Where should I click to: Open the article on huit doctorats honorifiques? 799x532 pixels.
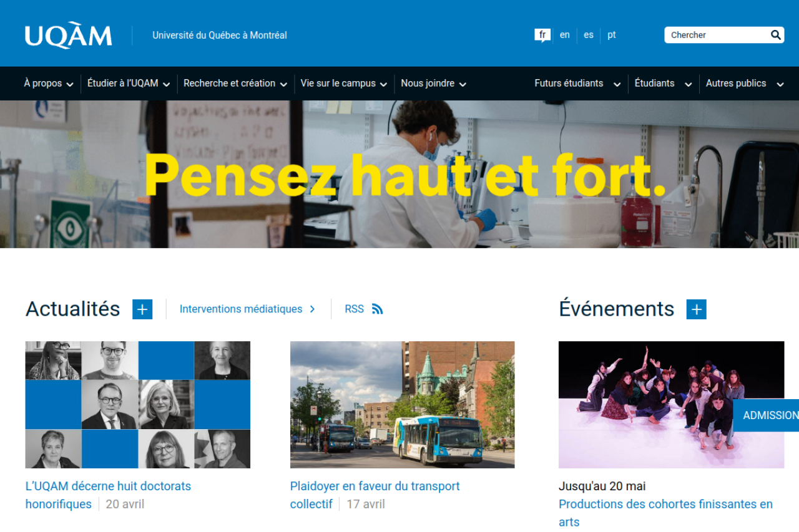[x=109, y=495]
